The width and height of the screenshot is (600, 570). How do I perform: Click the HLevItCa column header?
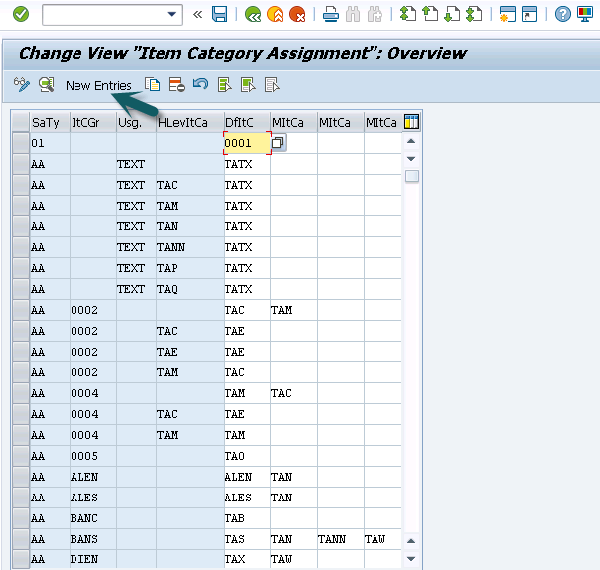(190, 122)
